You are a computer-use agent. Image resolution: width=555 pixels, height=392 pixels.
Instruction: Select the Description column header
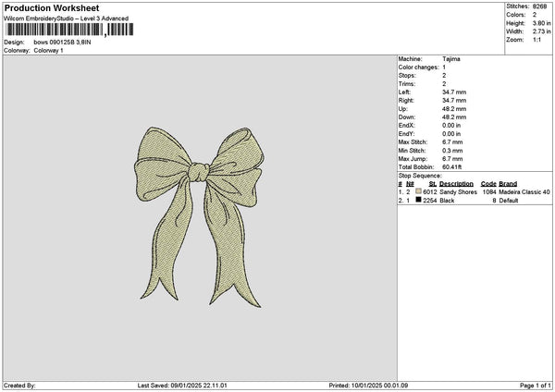(456, 183)
